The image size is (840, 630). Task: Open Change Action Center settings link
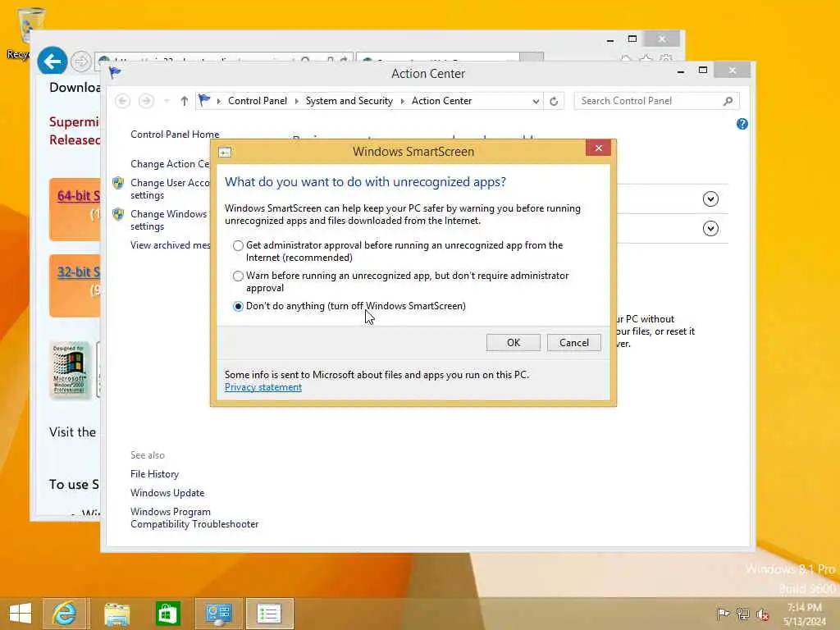[170, 164]
